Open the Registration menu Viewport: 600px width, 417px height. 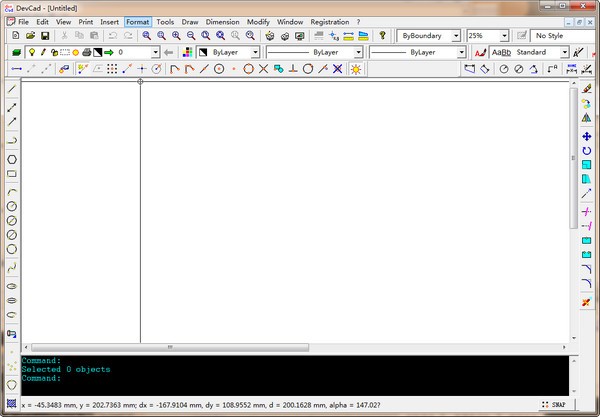pyautogui.click(x=330, y=21)
